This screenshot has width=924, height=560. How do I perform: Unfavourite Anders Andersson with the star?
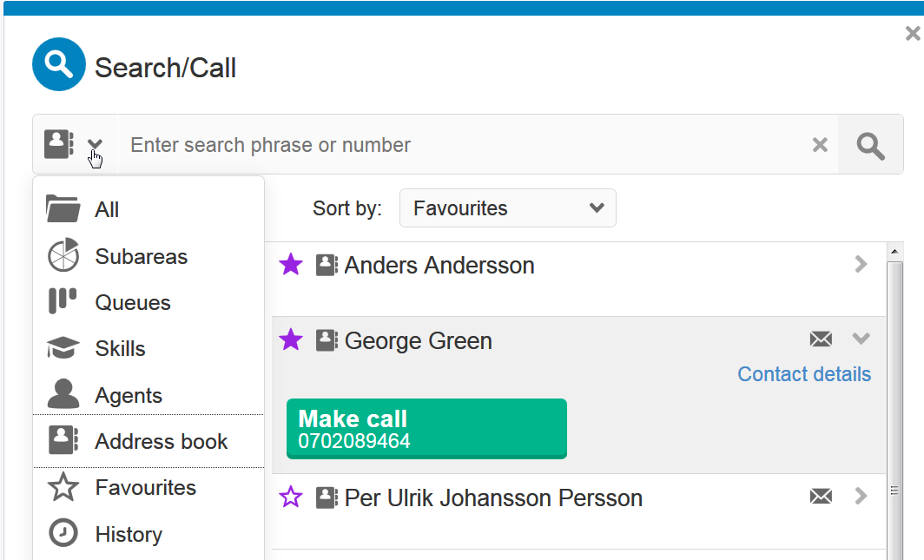pos(291,265)
